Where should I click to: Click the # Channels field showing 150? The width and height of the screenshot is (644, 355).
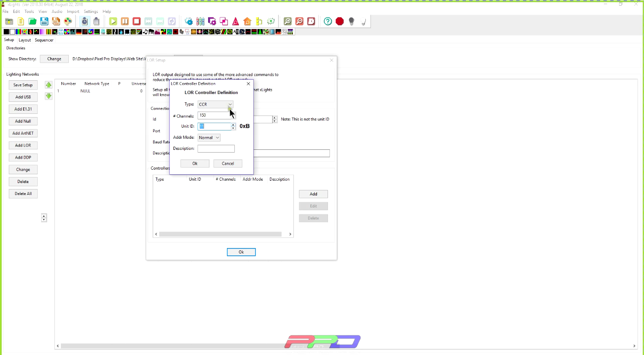(x=213, y=115)
